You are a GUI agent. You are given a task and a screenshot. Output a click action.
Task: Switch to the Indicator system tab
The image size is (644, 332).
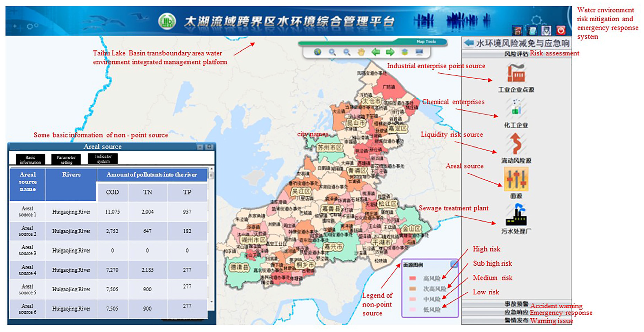coord(103,159)
